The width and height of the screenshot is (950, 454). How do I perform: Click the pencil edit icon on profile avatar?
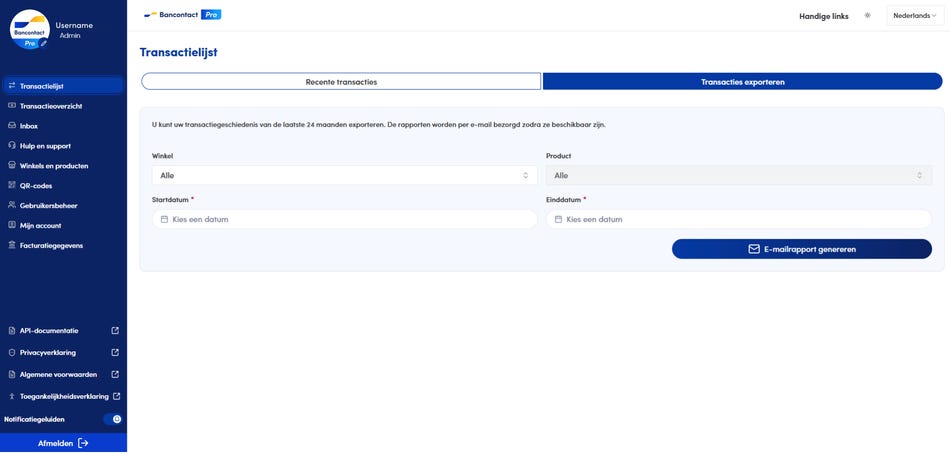tap(44, 43)
